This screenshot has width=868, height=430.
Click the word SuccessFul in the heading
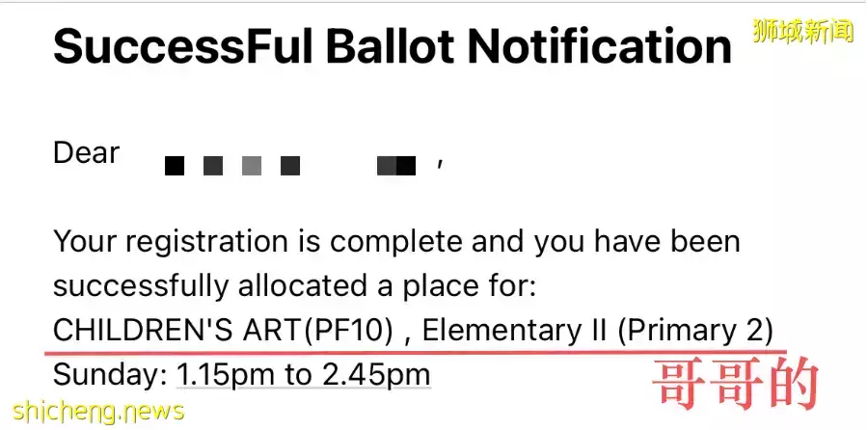[184, 46]
